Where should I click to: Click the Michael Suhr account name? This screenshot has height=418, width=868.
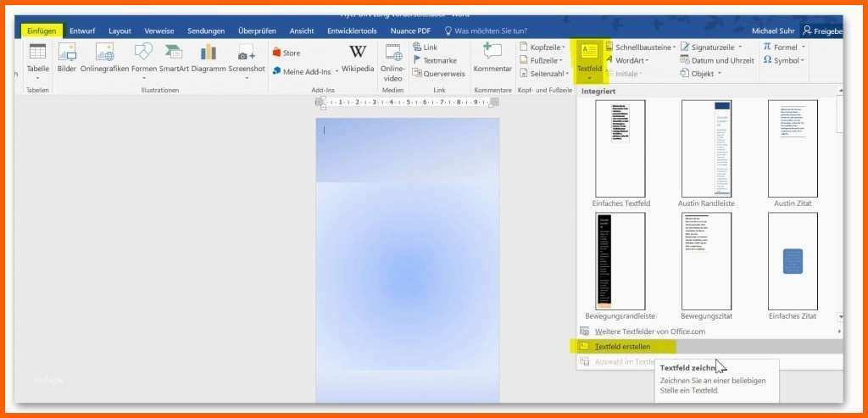[x=775, y=31]
